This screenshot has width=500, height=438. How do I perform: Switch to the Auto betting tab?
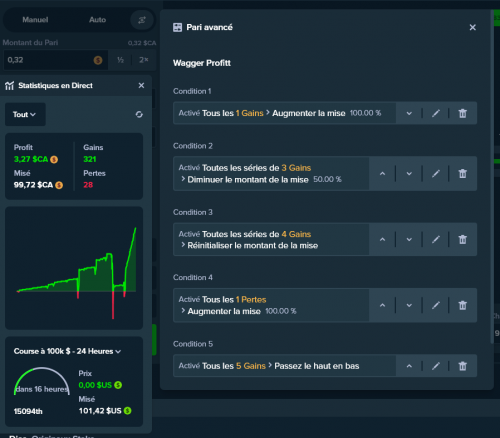(x=97, y=20)
